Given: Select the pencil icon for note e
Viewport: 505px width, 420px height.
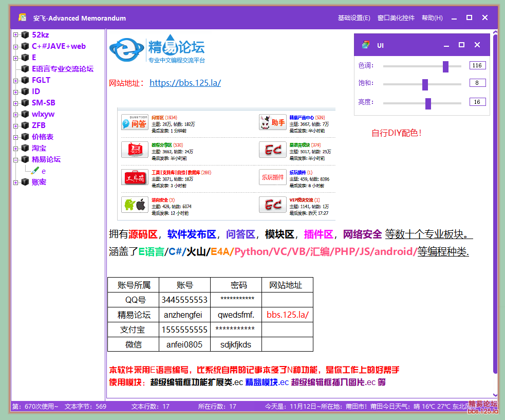Looking at the screenshot, I should coord(35,171).
